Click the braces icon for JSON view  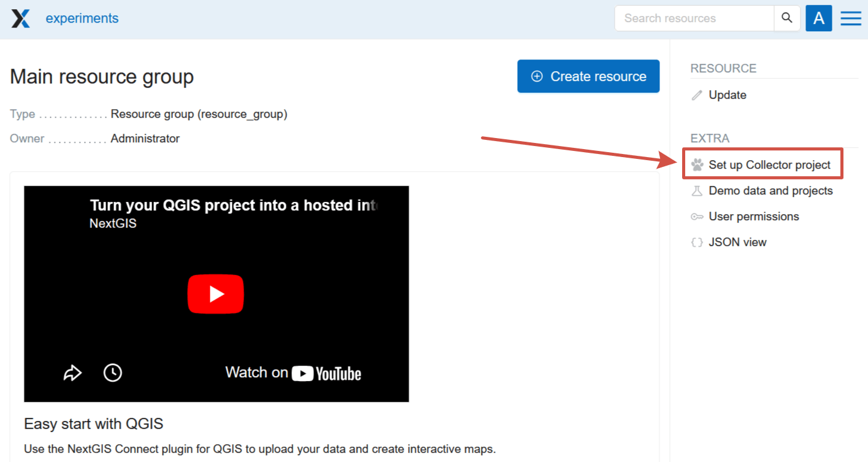click(697, 242)
